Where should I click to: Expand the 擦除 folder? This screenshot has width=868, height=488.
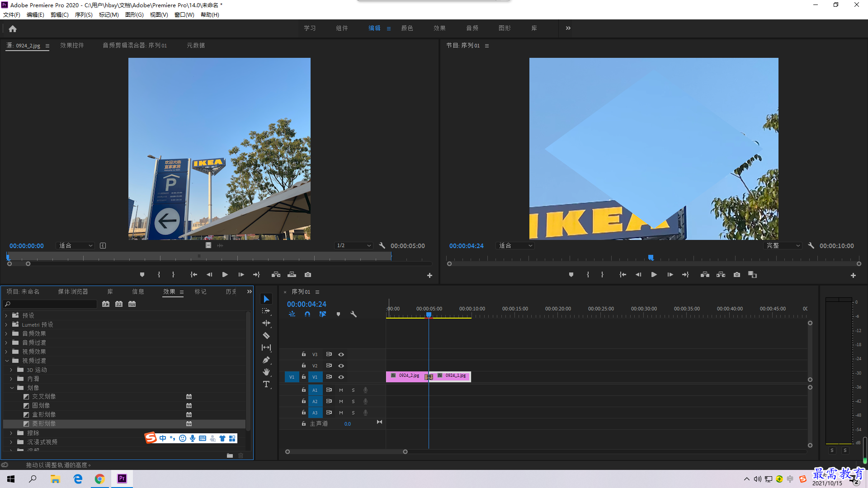[x=11, y=433]
